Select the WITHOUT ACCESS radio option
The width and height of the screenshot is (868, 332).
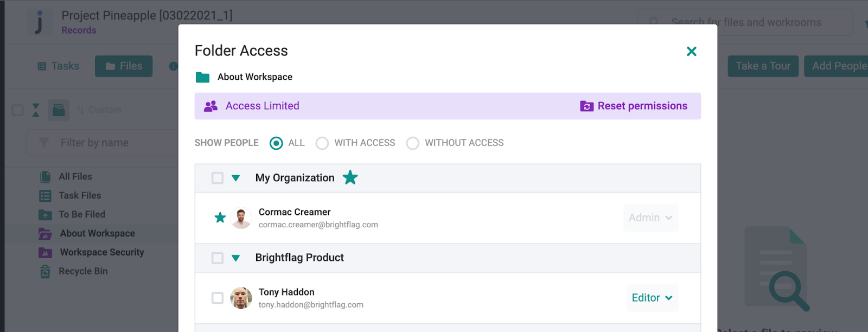[x=413, y=143]
